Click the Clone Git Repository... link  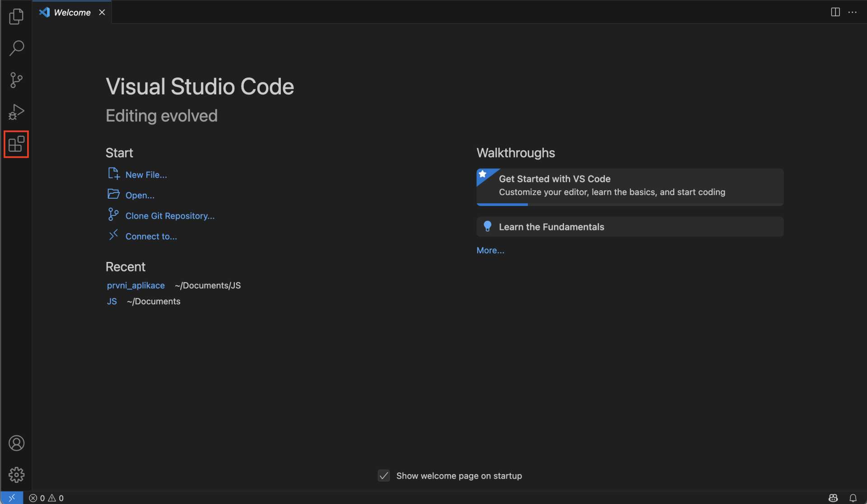(170, 216)
